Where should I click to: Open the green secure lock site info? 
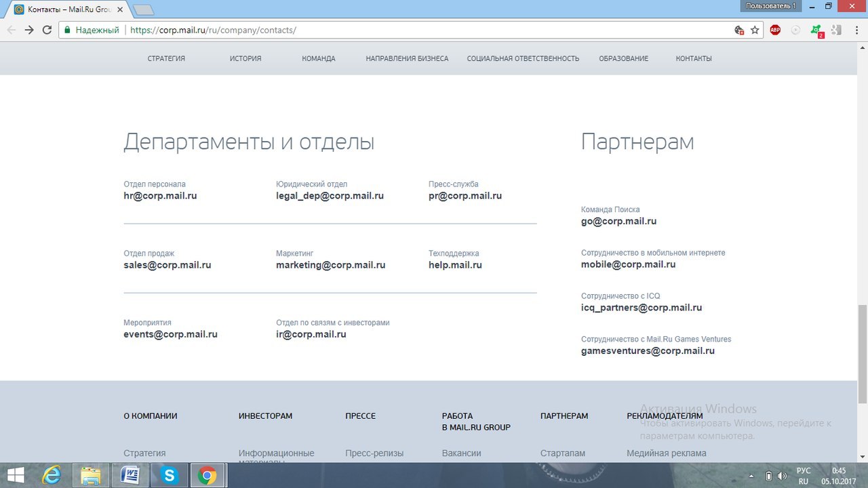point(92,30)
